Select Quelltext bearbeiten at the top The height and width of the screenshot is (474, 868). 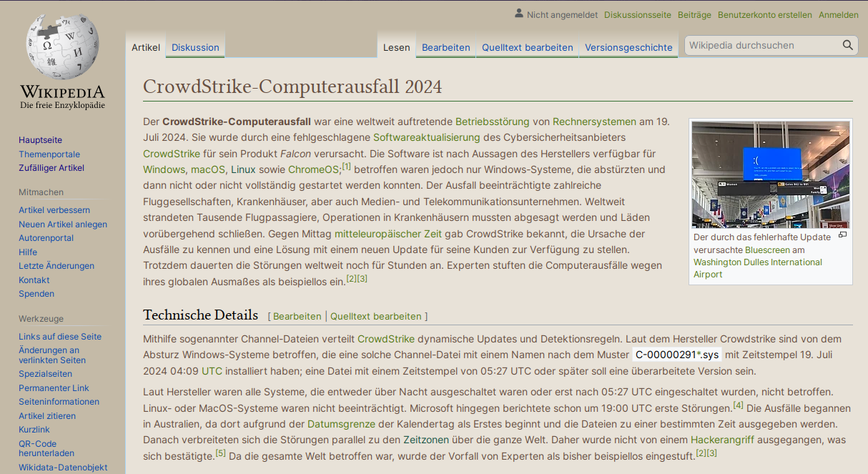point(526,46)
